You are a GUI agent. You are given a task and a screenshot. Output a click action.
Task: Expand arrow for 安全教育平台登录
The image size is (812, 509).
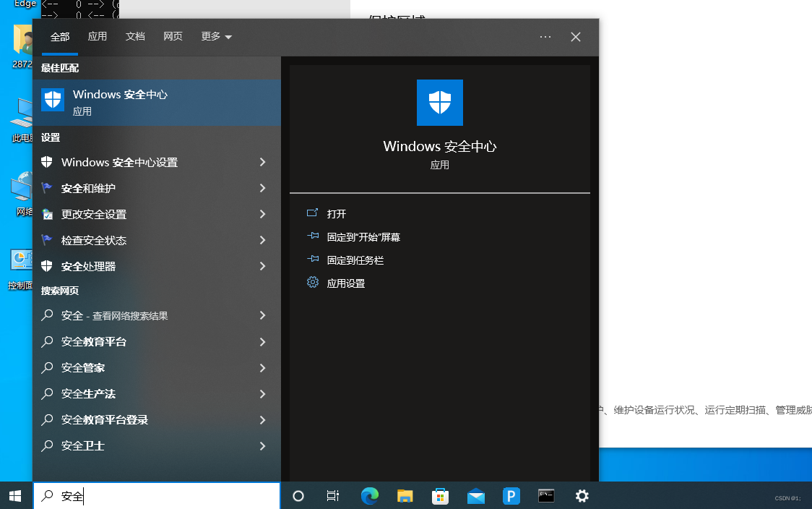coord(262,420)
